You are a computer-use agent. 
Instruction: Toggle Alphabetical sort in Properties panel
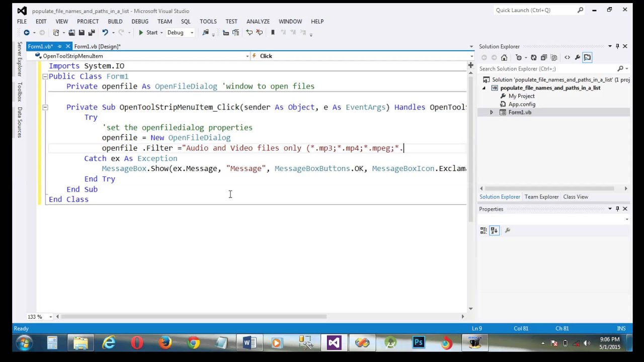pyautogui.click(x=494, y=230)
